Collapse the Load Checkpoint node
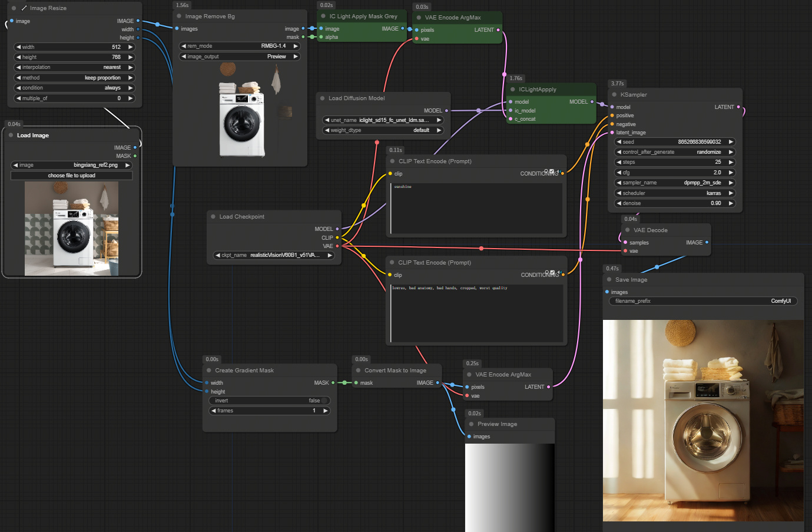The width and height of the screenshot is (812, 532). point(212,216)
